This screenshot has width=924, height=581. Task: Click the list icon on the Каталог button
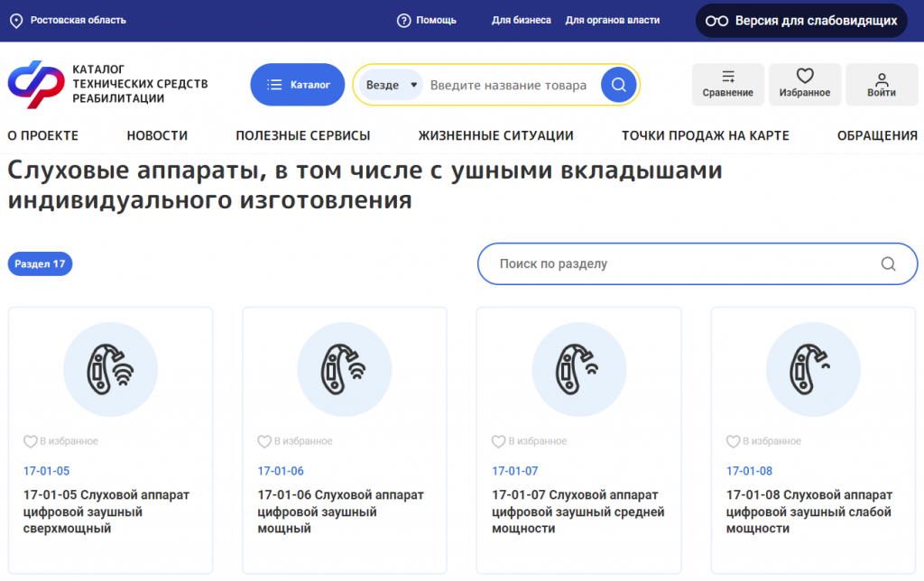pos(273,84)
